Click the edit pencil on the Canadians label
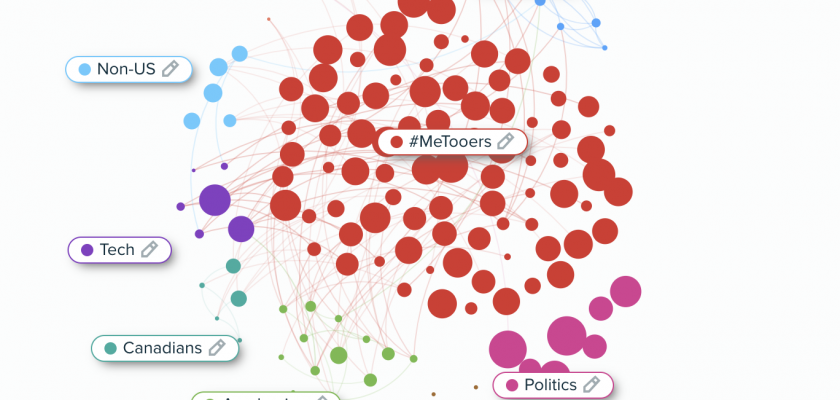840x400 pixels. pos(217,348)
